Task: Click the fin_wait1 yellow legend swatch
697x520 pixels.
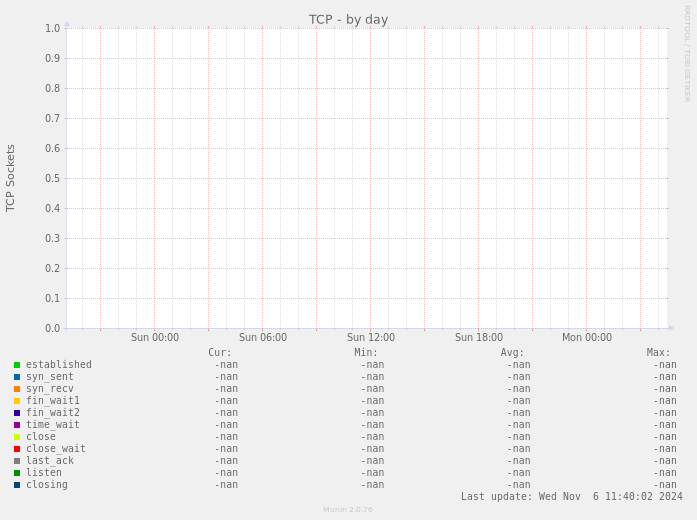Action: click(x=17, y=401)
